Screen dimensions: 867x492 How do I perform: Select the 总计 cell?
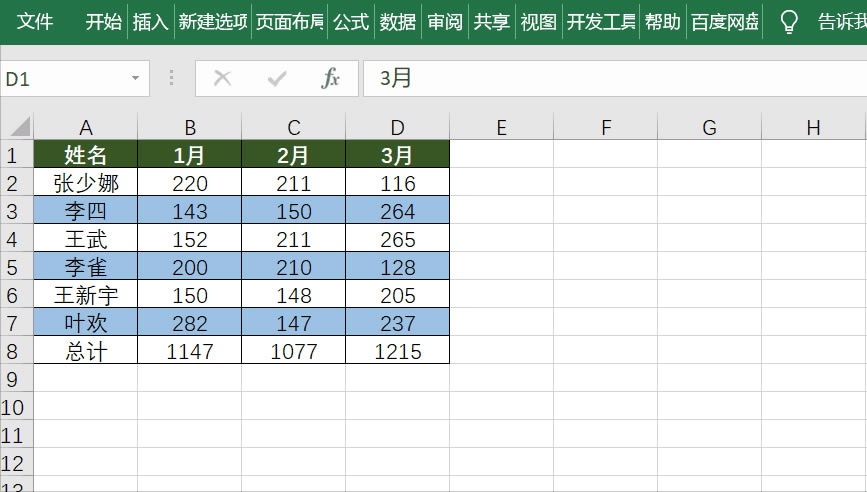[x=86, y=351]
